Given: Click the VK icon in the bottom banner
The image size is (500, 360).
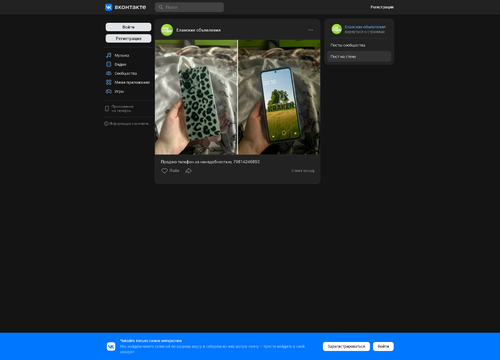Looking at the screenshot, I should coord(111,347).
